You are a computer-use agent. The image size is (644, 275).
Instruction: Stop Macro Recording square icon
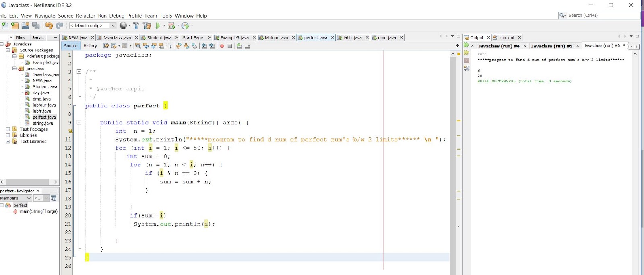click(230, 46)
